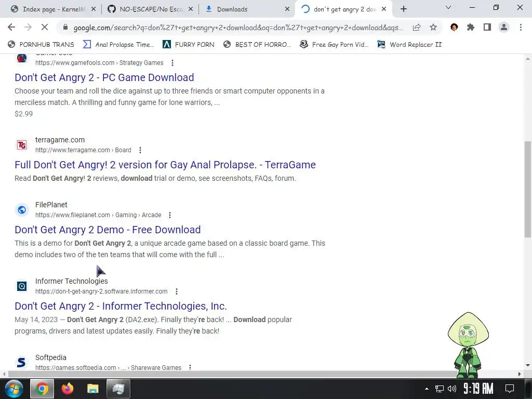Open the Extensions puzzle icon
Screen dimensions: 532x399
[471, 27]
